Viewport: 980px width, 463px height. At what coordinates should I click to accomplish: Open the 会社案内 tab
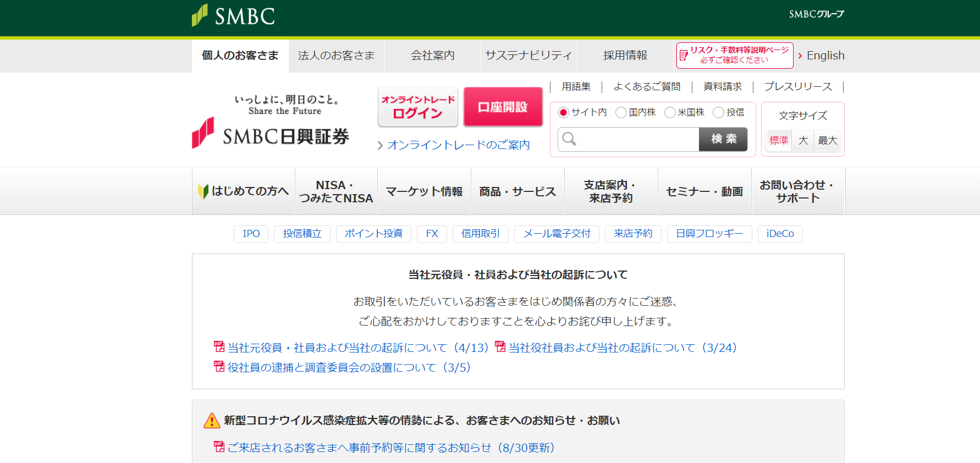point(433,56)
